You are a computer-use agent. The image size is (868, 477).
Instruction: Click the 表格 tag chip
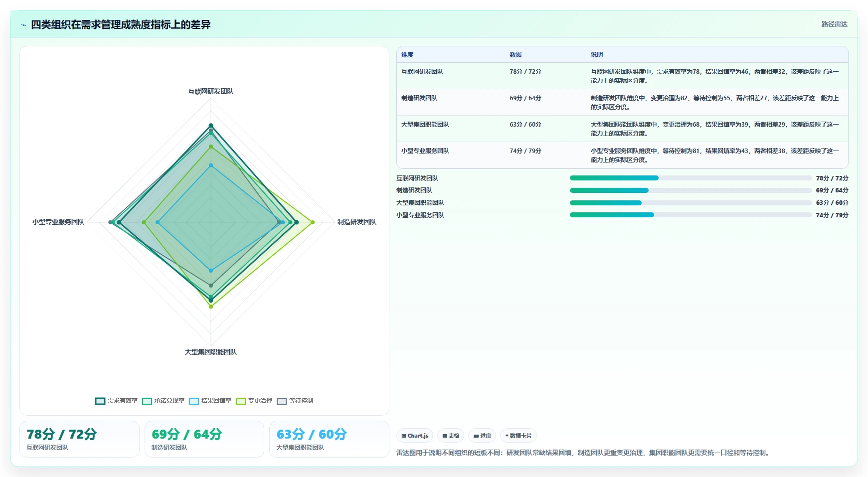click(x=451, y=436)
